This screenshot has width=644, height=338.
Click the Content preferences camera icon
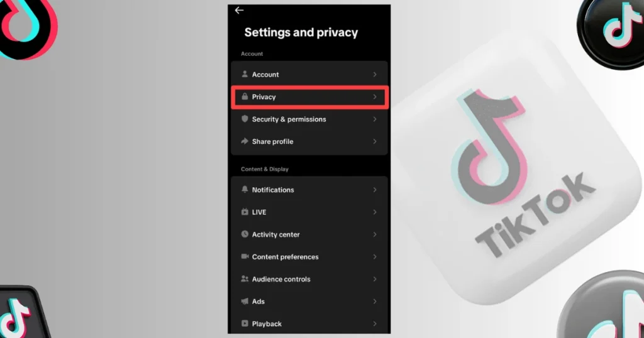(245, 256)
